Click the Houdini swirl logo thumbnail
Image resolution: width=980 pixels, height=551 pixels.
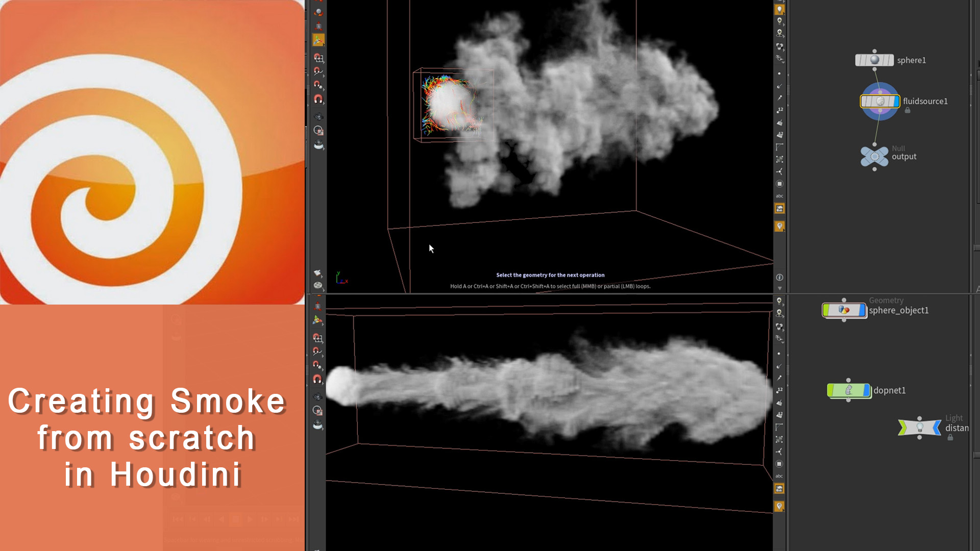[x=152, y=152]
